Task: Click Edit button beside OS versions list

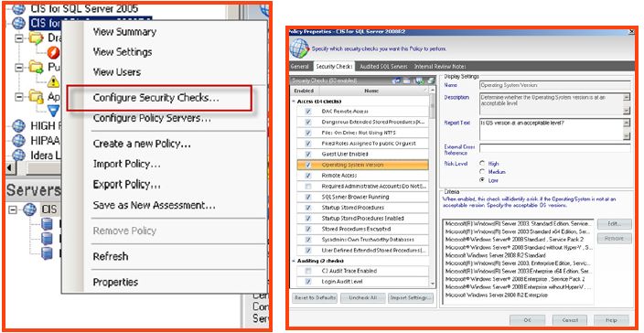Action: click(615, 224)
